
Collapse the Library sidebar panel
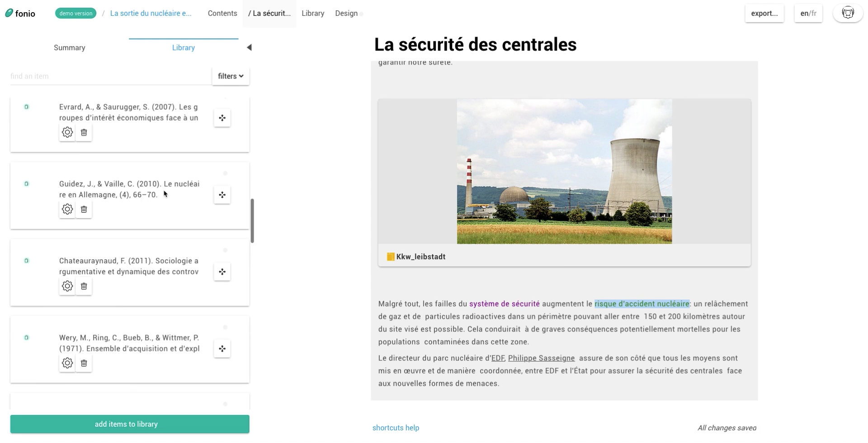pyautogui.click(x=249, y=47)
